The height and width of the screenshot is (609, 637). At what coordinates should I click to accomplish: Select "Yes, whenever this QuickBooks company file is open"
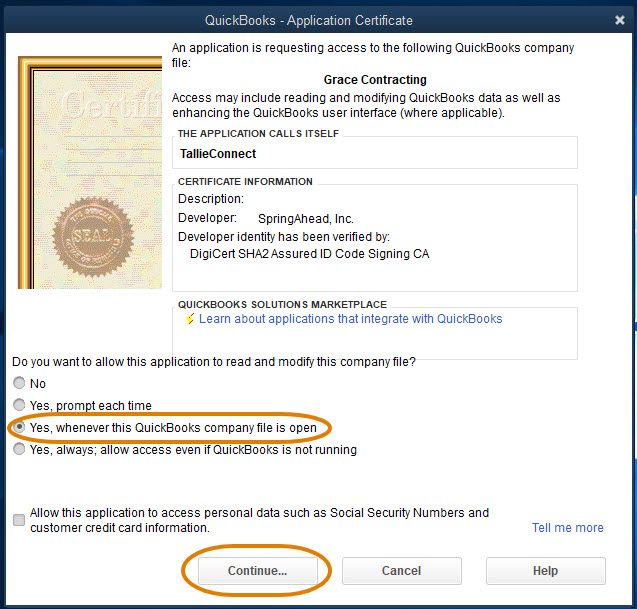point(19,427)
